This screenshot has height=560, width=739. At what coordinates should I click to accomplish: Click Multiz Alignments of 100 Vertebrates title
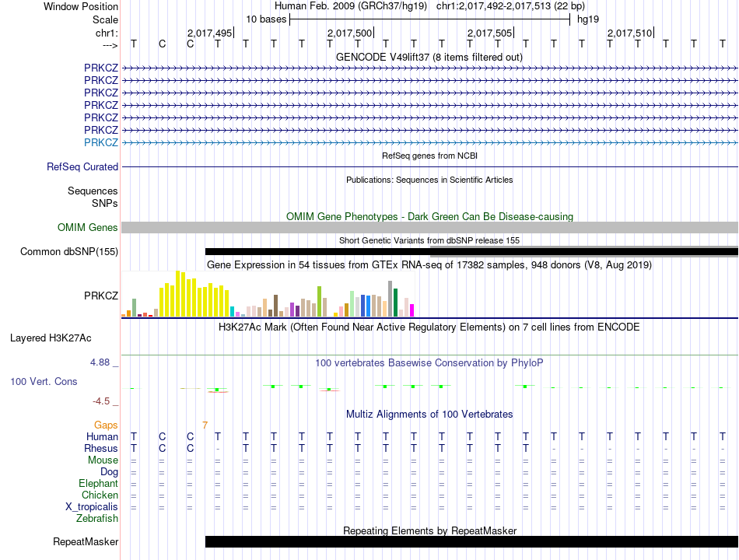[429, 415]
